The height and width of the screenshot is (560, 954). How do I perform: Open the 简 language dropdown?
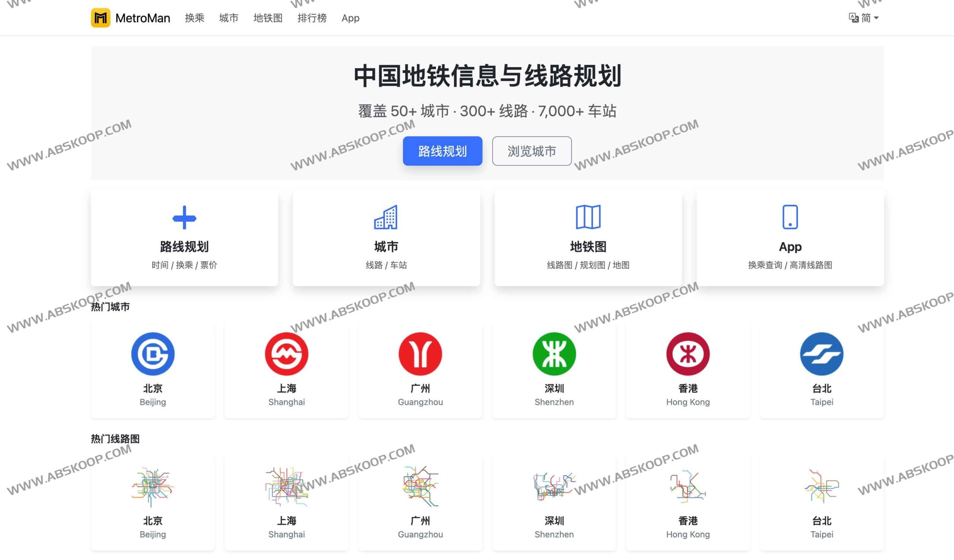[x=868, y=18]
